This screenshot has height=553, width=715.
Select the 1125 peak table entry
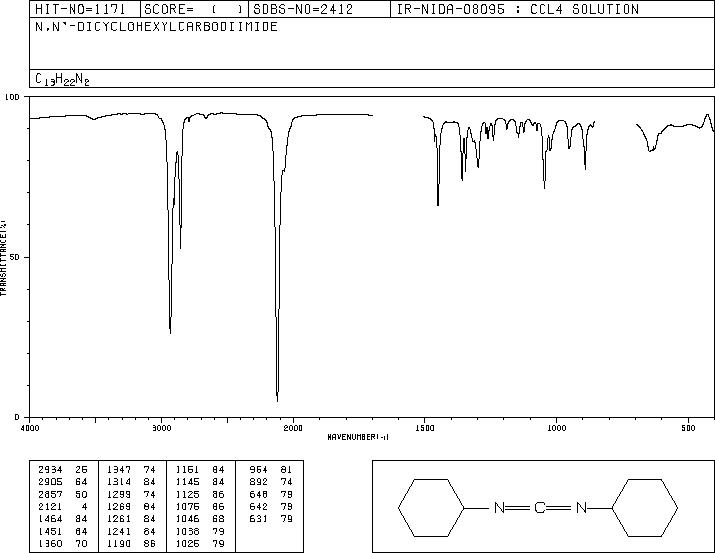[200, 494]
